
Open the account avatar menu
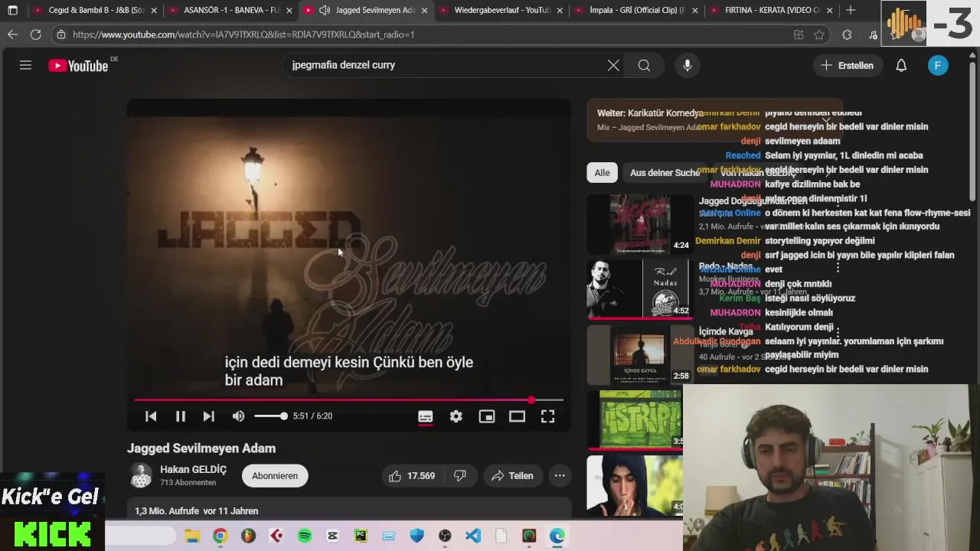pos(938,65)
